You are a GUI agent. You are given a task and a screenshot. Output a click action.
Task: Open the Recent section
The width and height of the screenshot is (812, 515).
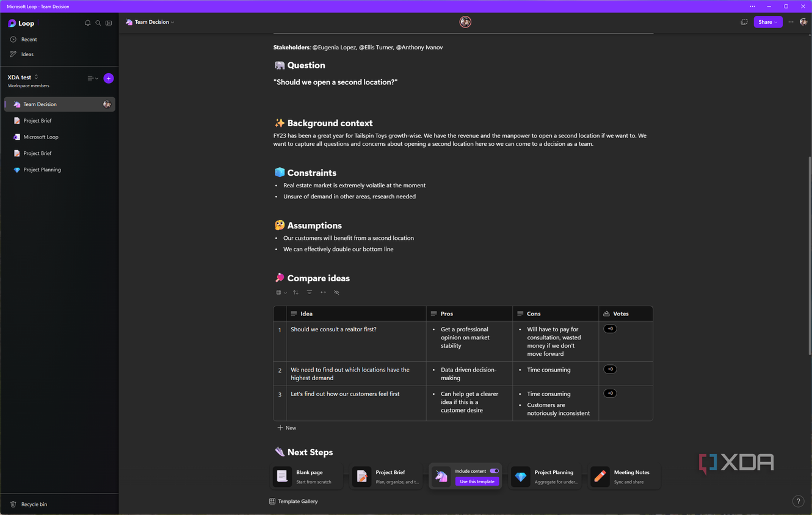[x=29, y=39]
